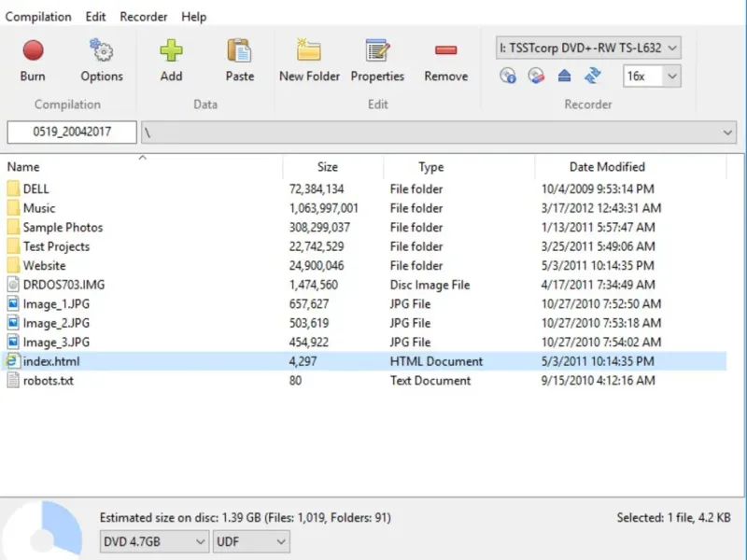Select the Sample Photos row name

click(63, 227)
